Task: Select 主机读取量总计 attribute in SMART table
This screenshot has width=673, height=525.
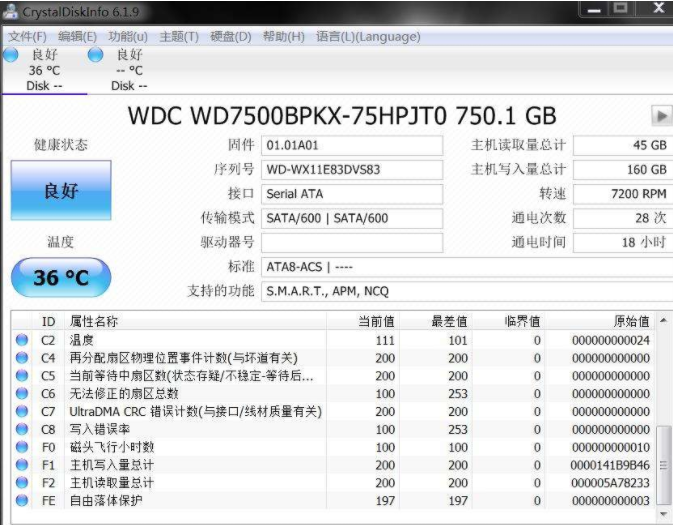Action: coord(112,483)
